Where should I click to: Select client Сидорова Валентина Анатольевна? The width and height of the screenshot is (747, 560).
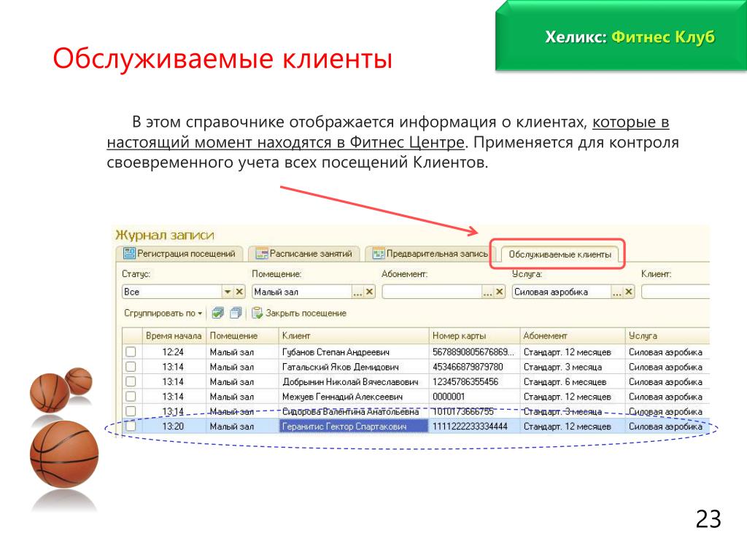point(350,411)
